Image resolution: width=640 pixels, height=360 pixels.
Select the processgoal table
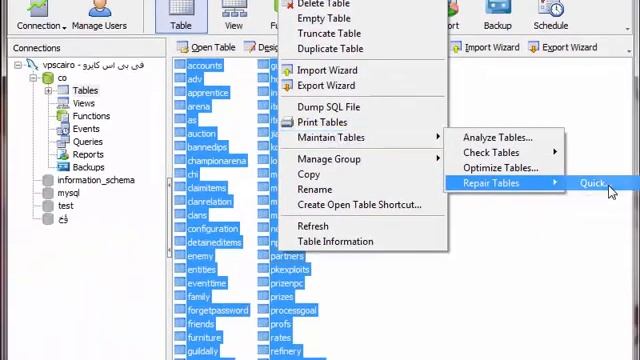coord(293,310)
